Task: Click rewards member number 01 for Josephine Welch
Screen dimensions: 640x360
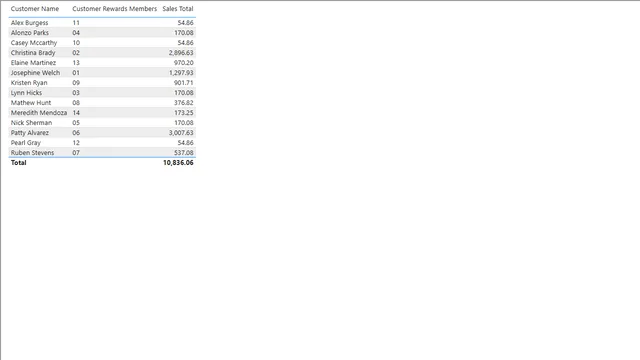Action: pos(76,73)
